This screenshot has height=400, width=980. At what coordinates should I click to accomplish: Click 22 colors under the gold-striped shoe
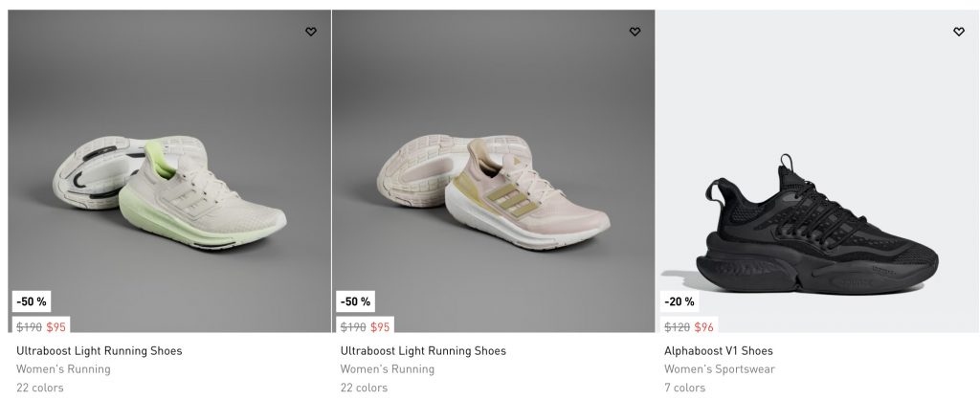[x=365, y=388]
